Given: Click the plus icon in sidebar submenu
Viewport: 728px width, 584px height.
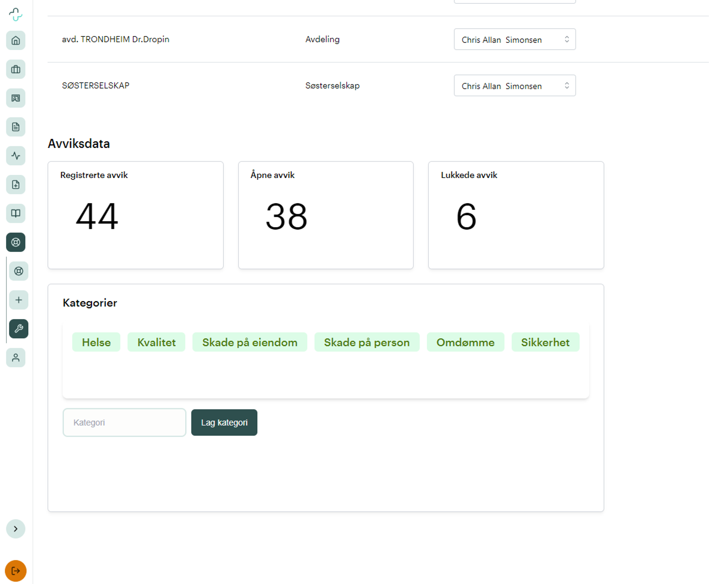Looking at the screenshot, I should pyautogui.click(x=19, y=300).
